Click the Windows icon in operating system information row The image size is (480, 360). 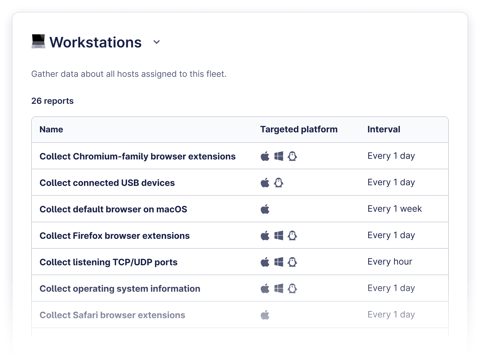(279, 288)
